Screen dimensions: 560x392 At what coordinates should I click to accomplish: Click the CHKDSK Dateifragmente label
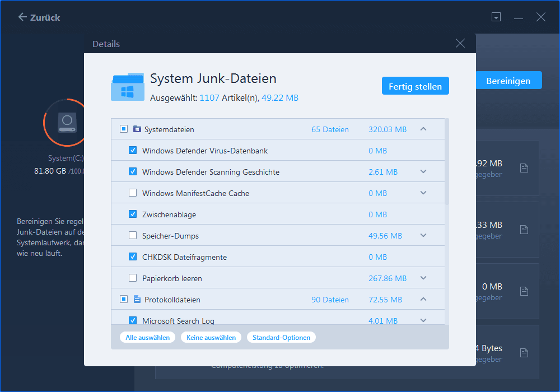point(184,257)
